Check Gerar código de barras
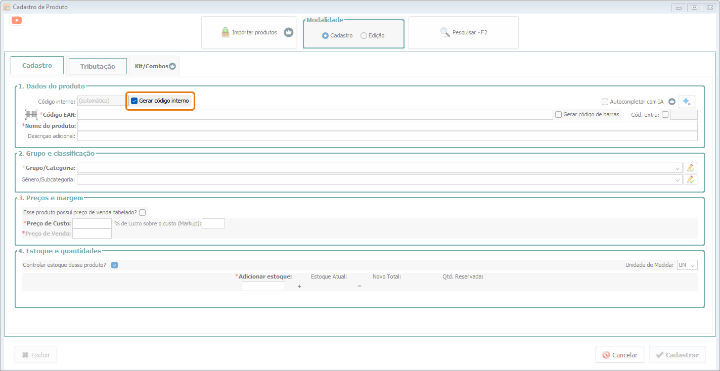720x371 pixels. coord(558,114)
